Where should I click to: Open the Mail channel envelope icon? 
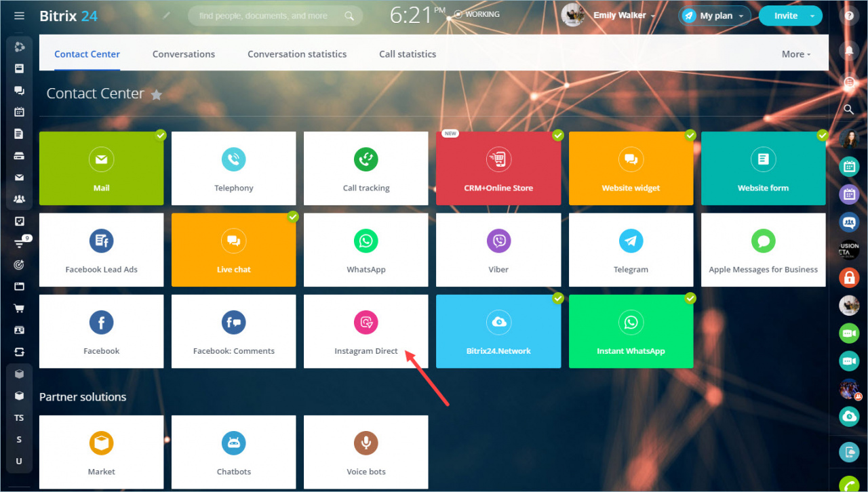(x=101, y=160)
